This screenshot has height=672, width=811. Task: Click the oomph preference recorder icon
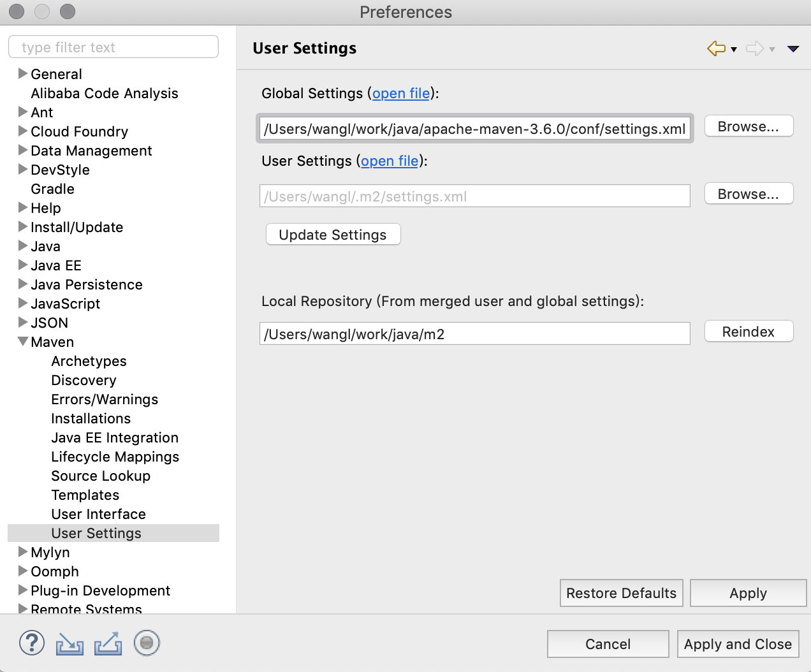click(147, 643)
